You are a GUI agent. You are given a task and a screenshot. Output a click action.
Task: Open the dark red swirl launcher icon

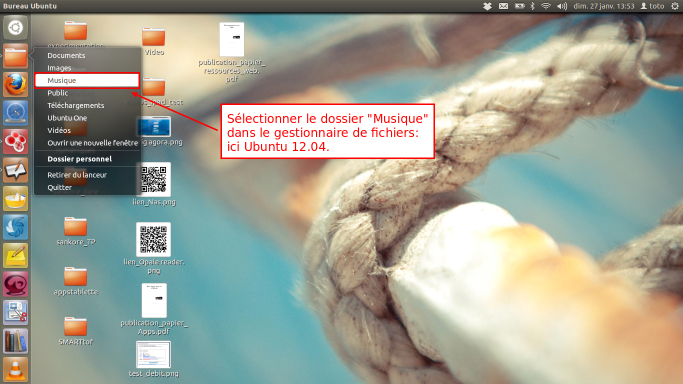[15, 284]
